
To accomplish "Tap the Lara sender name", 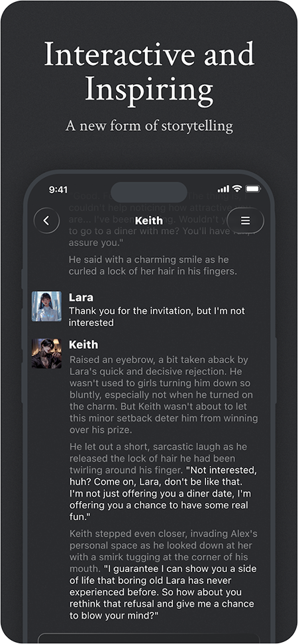I will point(81,298).
